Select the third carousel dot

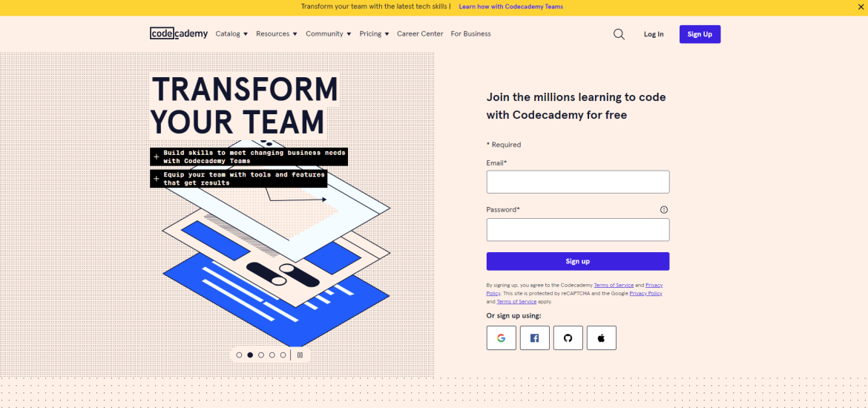coord(261,355)
